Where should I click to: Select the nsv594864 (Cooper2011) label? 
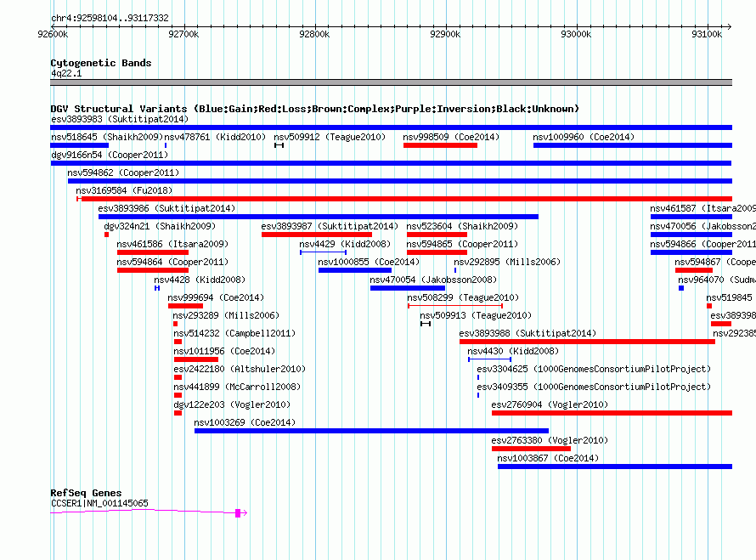(x=172, y=262)
